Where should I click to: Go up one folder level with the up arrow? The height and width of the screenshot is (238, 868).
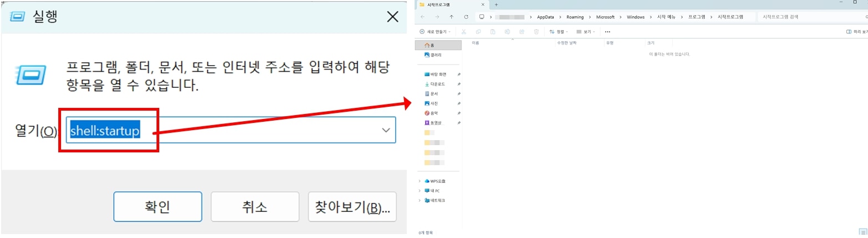(x=451, y=17)
